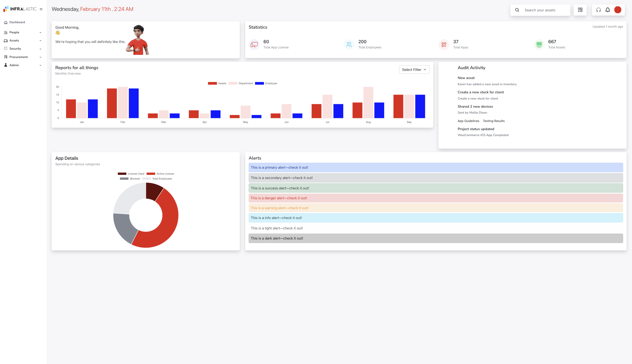
Task: Expand the People sidebar menu
Action: [22, 32]
